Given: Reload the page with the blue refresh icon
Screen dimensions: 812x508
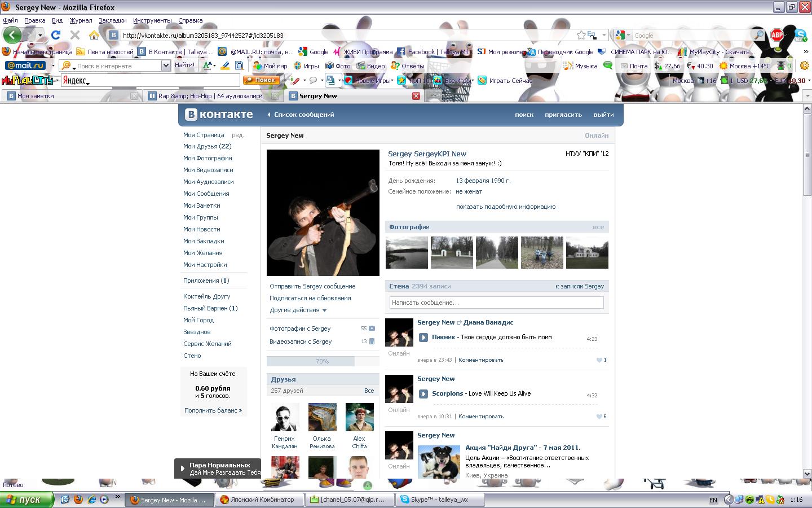Looking at the screenshot, I should pos(56,35).
